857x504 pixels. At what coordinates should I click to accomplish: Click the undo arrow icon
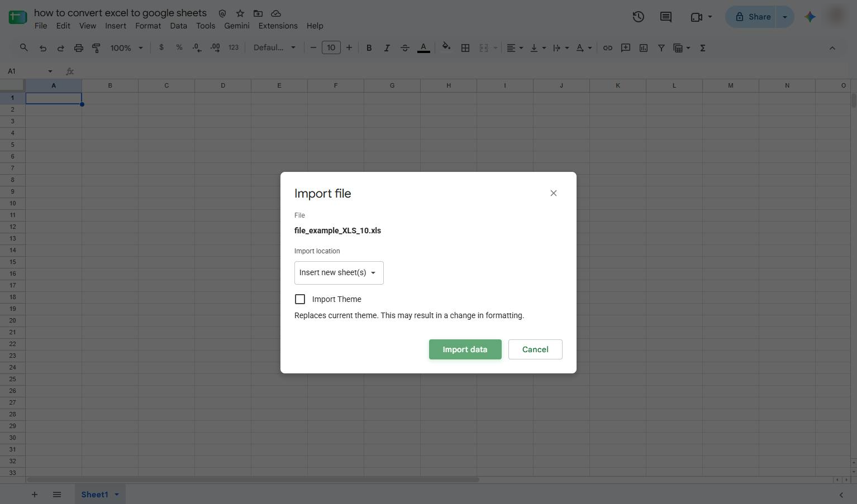tap(43, 48)
